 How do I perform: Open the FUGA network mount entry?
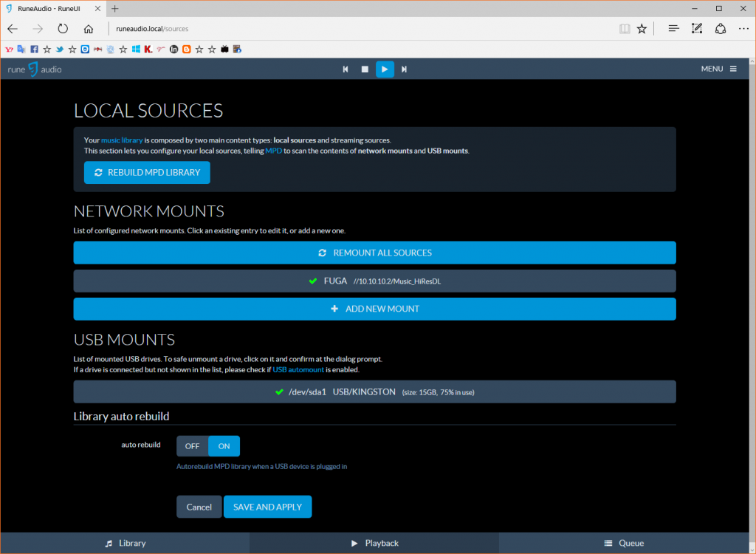(374, 281)
